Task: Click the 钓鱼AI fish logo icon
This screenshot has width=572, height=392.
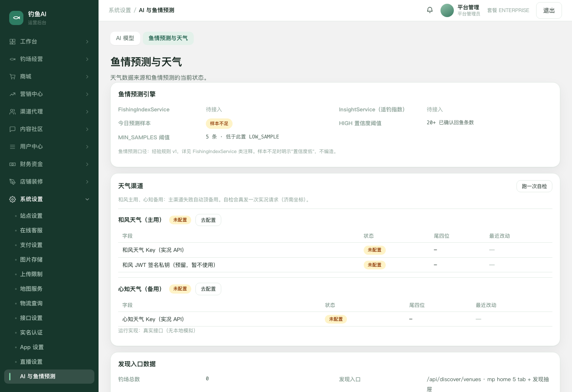Action: [x=16, y=18]
